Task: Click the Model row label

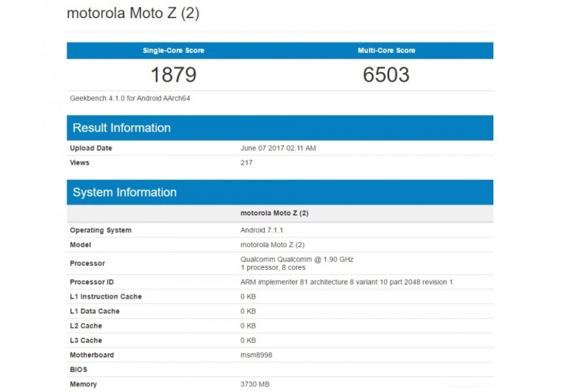Action: [x=81, y=245]
